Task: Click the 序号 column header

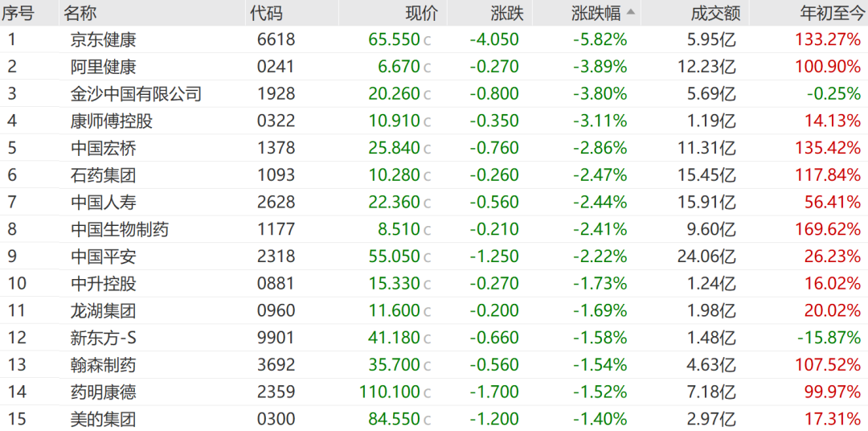Action: pos(17,13)
